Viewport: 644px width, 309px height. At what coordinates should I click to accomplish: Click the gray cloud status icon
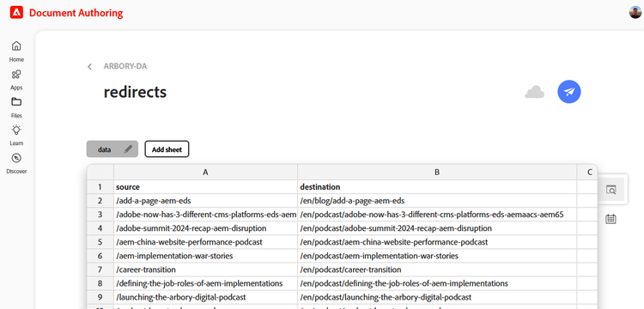coord(534,92)
